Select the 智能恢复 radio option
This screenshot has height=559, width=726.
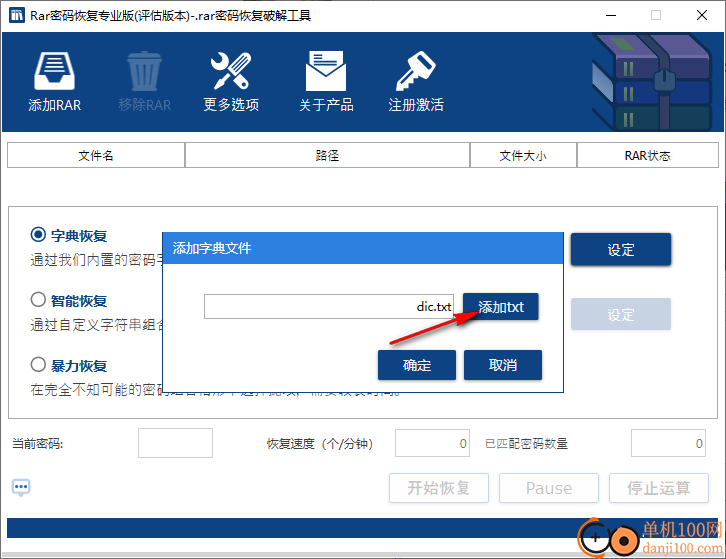click(x=38, y=300)
